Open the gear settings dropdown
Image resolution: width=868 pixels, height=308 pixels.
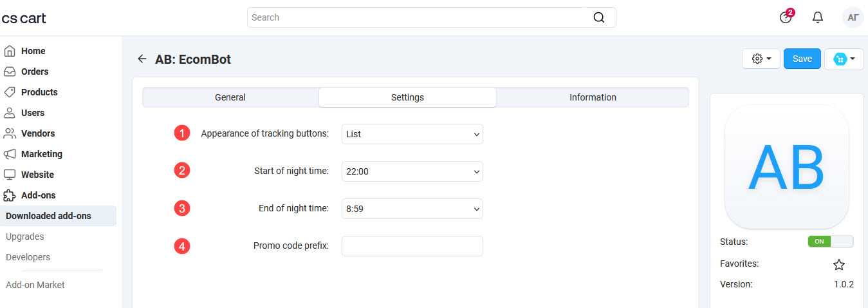tap(761, 59)
